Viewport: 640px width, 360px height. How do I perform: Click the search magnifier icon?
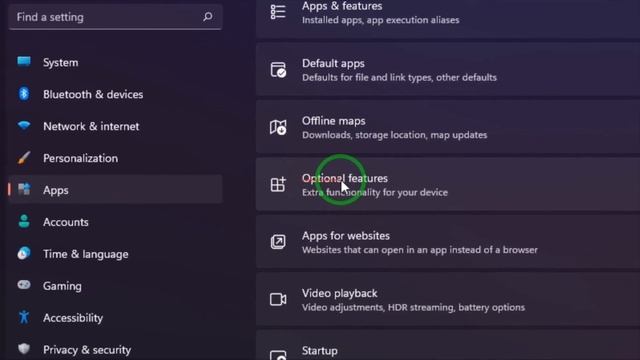[208, 17]
